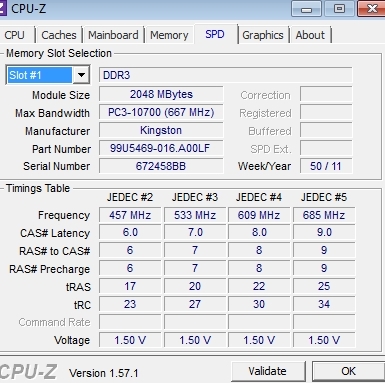Screen dimensions: 385x383
Task: Click the DDR3 memory type field
Action: (x=225, y=75)
